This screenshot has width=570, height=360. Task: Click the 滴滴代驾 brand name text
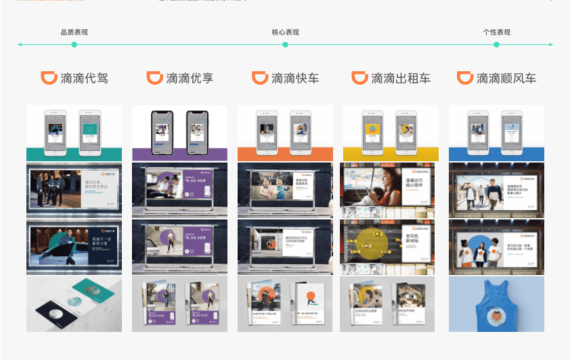tap(84, 78)
